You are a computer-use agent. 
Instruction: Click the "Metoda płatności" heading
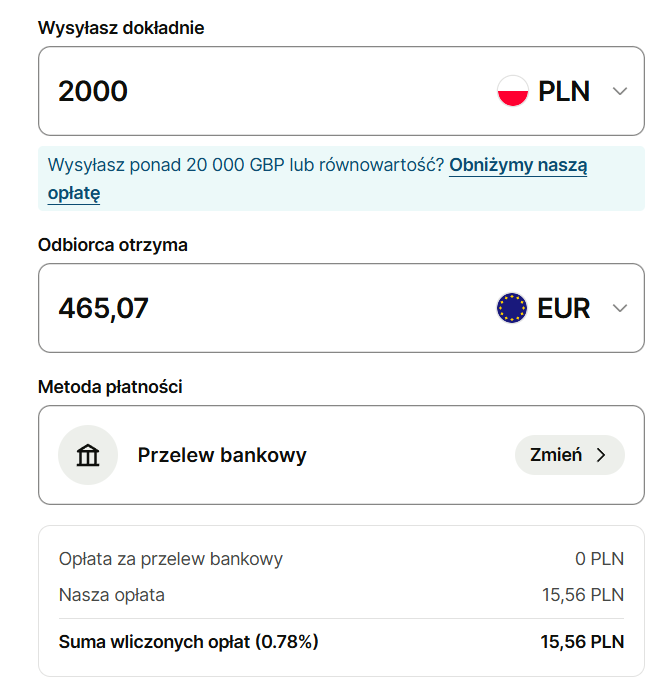coord(110,386)
